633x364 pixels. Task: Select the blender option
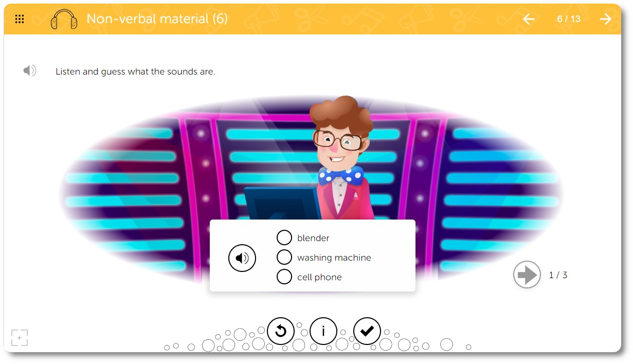tap(284, 238)
